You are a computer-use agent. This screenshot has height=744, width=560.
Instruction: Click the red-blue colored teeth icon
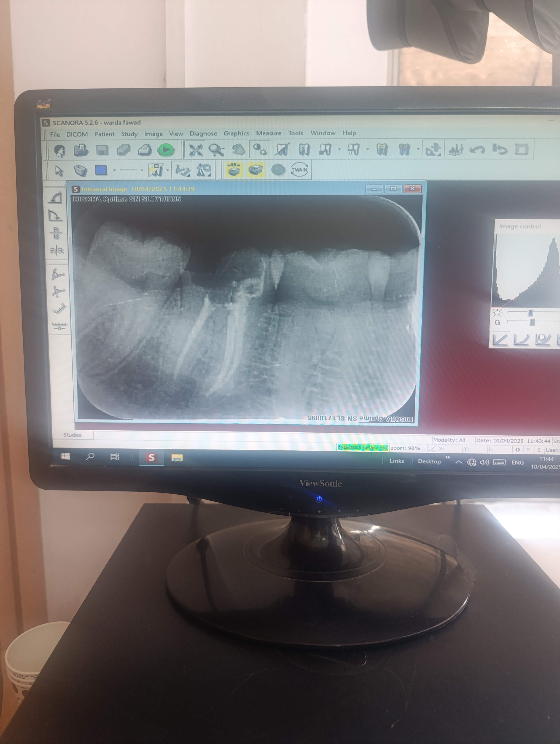point(404,149)
